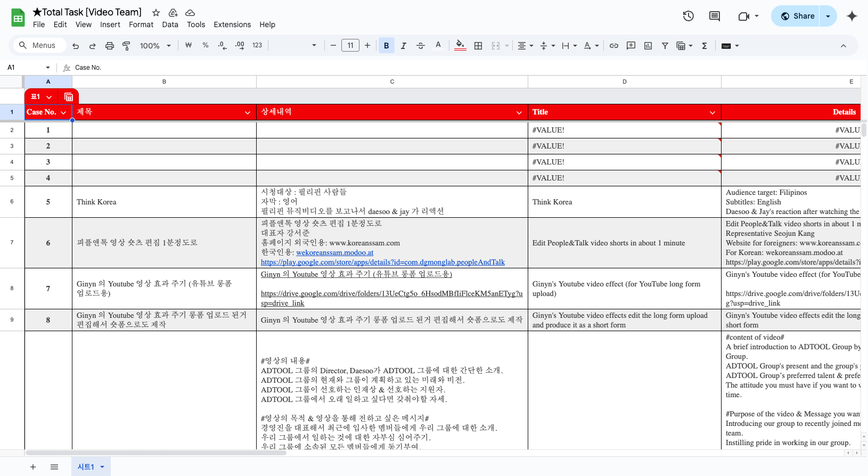
Task: Toggle italic formatting button
Action: (x=404, y=46)
